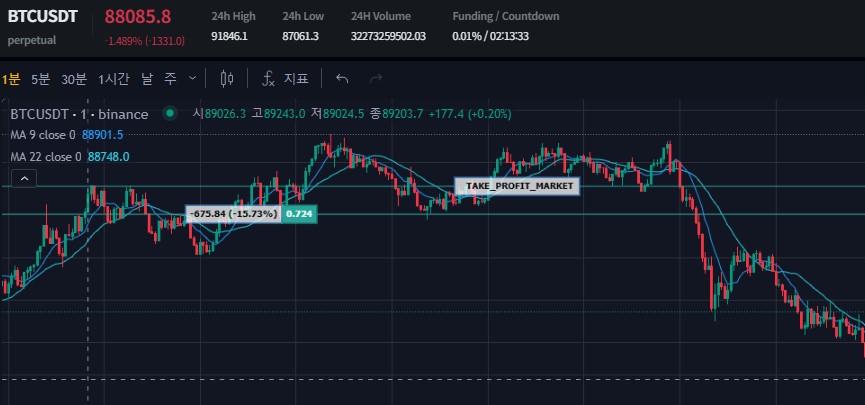Click the -675.84 (-15.73%) position label
Viewport: 865px width, 405px height.
[233, 214]
